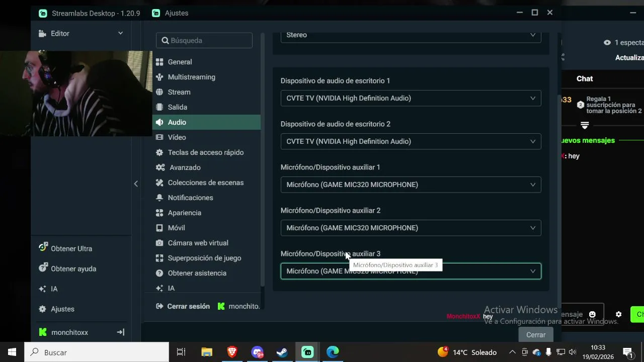
Task: Click the Windows Start button
Action: click(12, 352)
